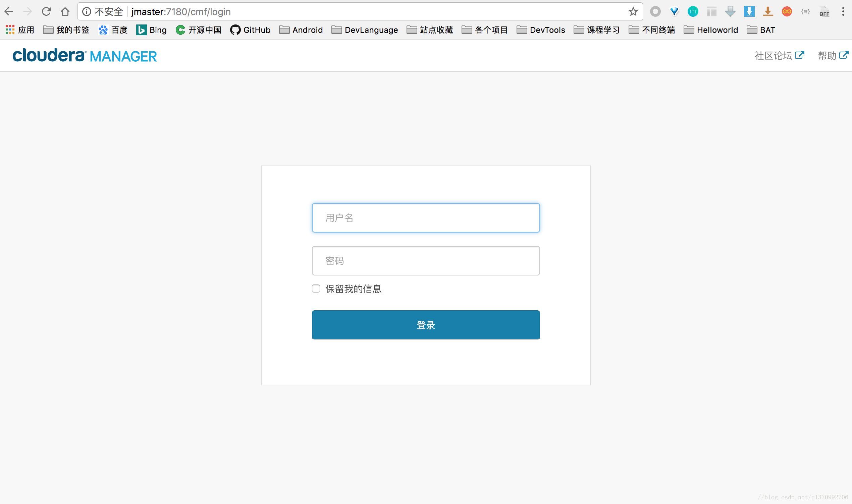Open Chrome three-dot menu
852x504 pixels.
pyautogui.click(x=843, y=11)
